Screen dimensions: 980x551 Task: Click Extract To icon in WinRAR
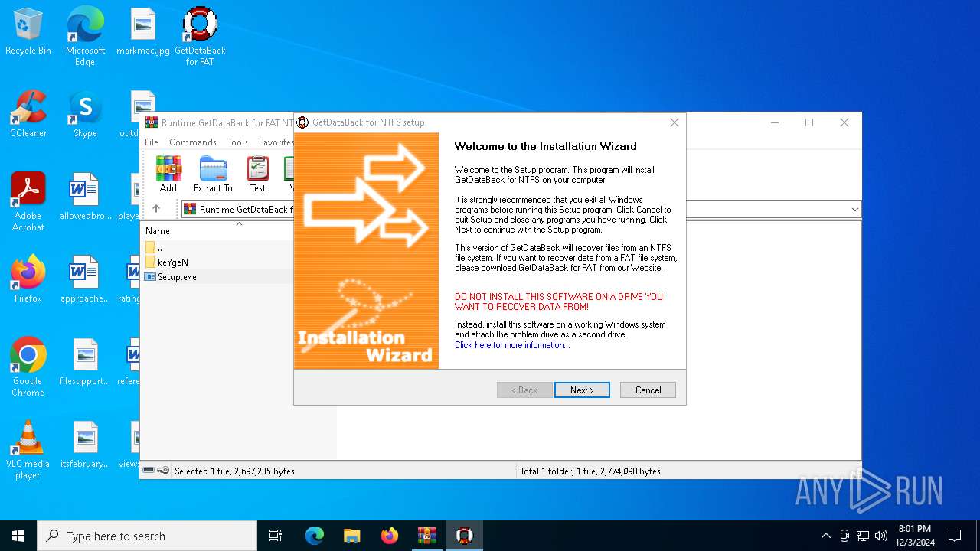pos(213,174)
